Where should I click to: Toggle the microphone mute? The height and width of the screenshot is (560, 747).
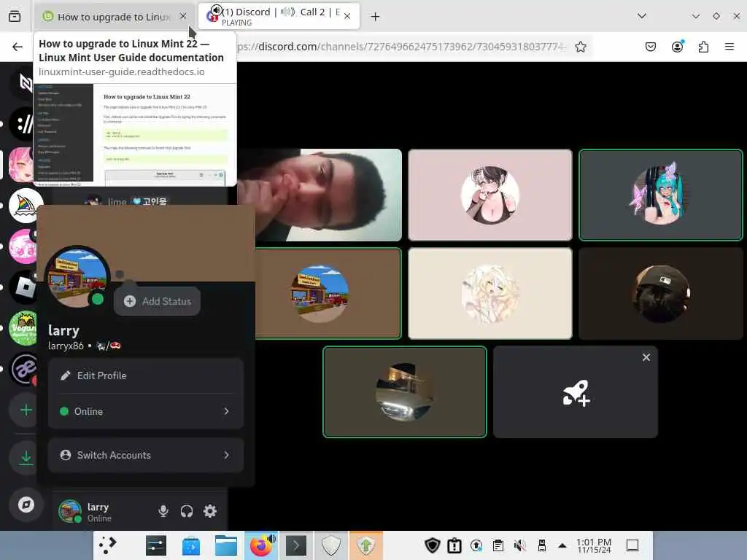click(x=163, y=511)
